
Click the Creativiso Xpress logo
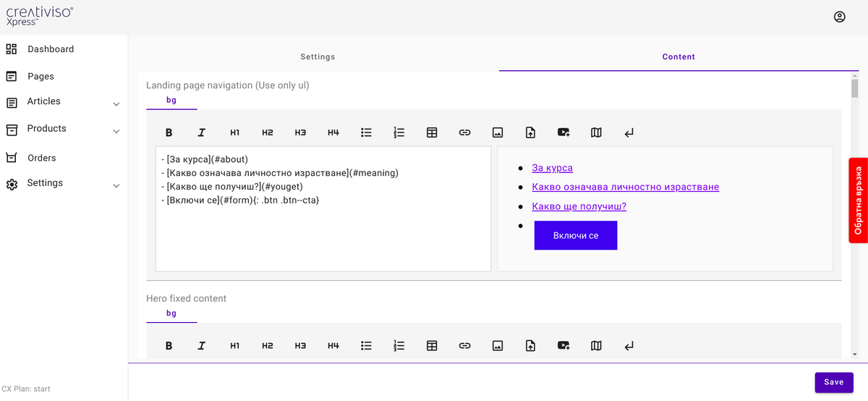[x=40, y=16]
